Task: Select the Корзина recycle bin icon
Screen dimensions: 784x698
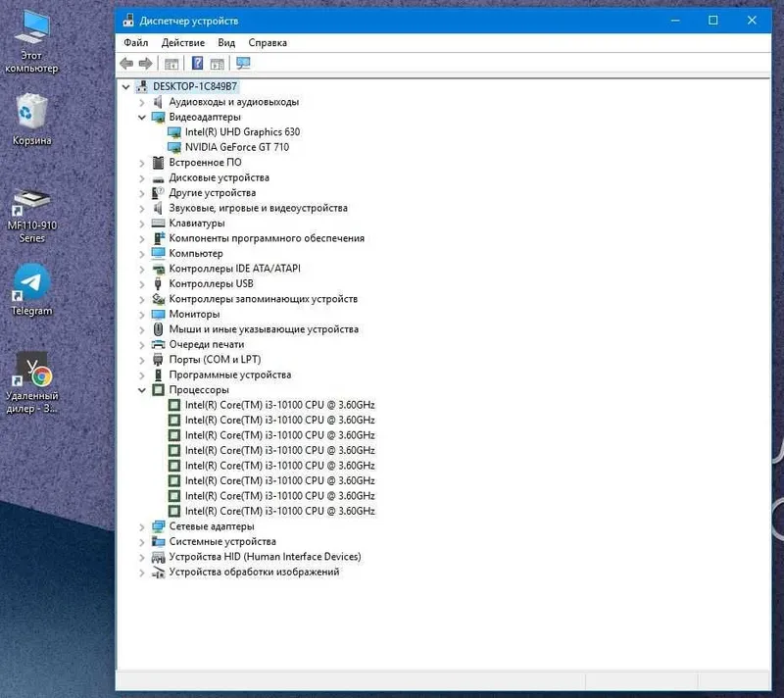Action: coord(31,120)
